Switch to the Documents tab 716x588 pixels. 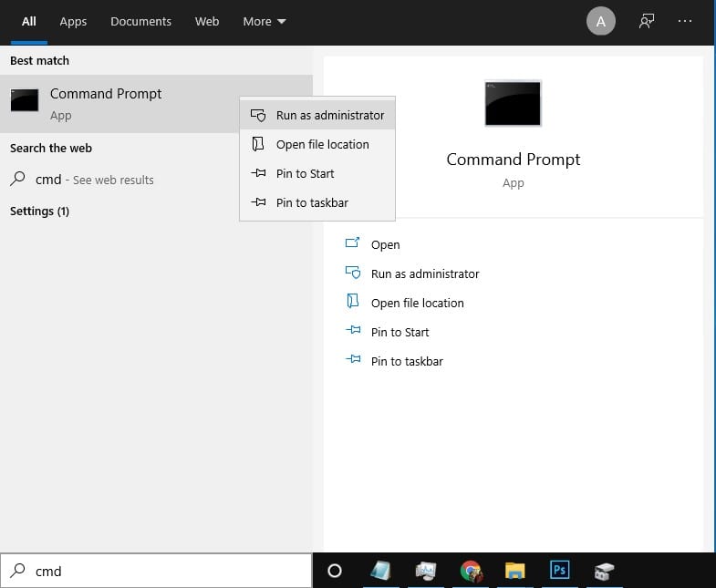coord(141,22)
